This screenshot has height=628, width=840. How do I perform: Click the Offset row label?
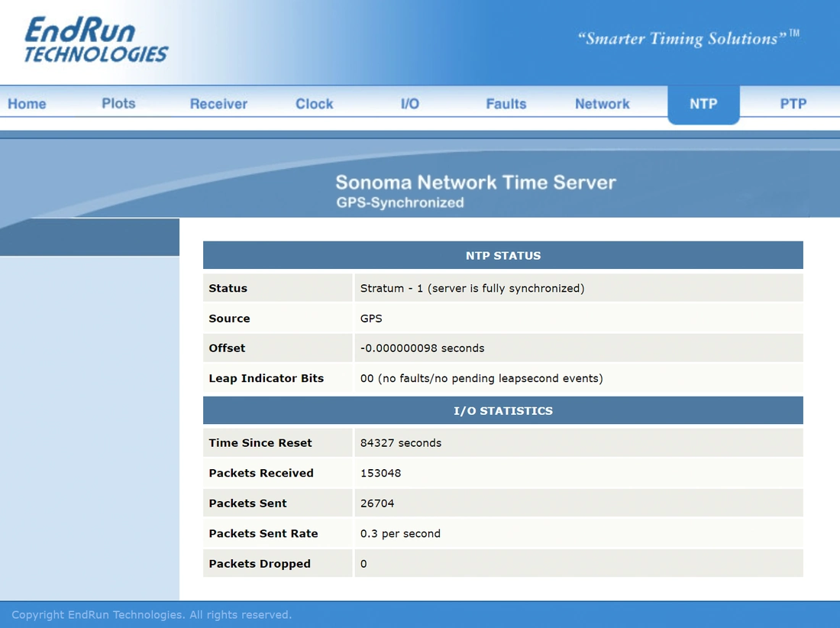tap(227, 348)
